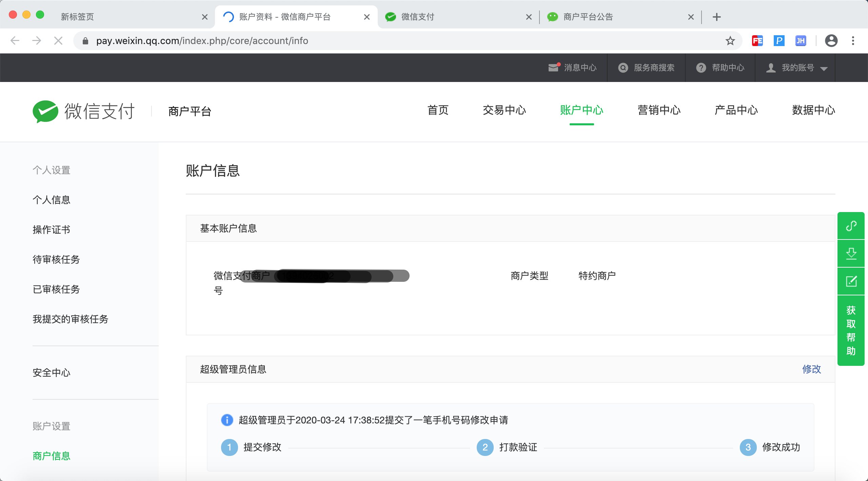Image resolution: width=868 pixels, height=481 pixels.
Task: Bookmark this page with the star icon
Action: coord(730,41)
